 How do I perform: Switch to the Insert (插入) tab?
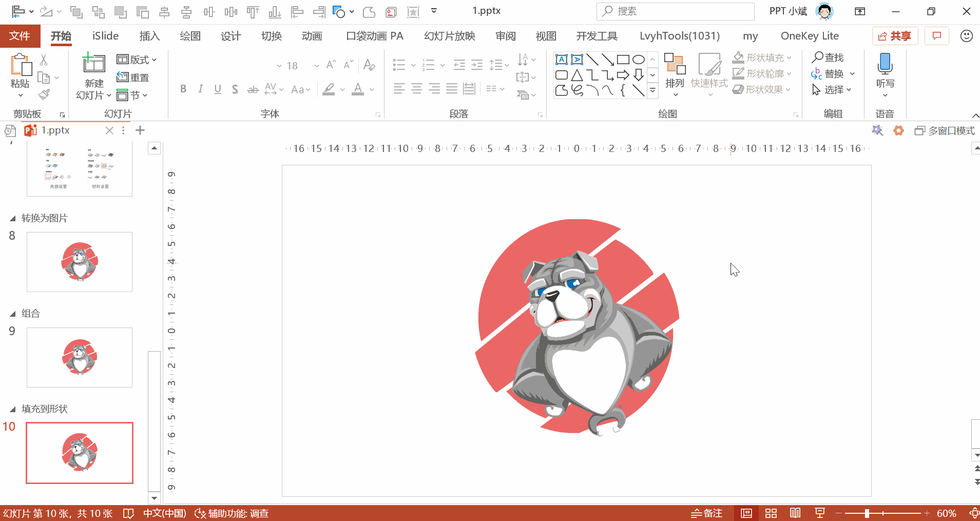coord(149,36)
